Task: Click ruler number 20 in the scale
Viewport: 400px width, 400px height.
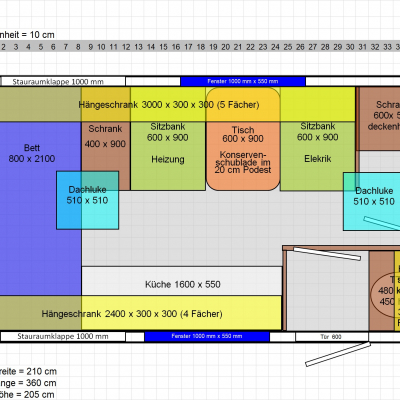Action: point(225,47)
